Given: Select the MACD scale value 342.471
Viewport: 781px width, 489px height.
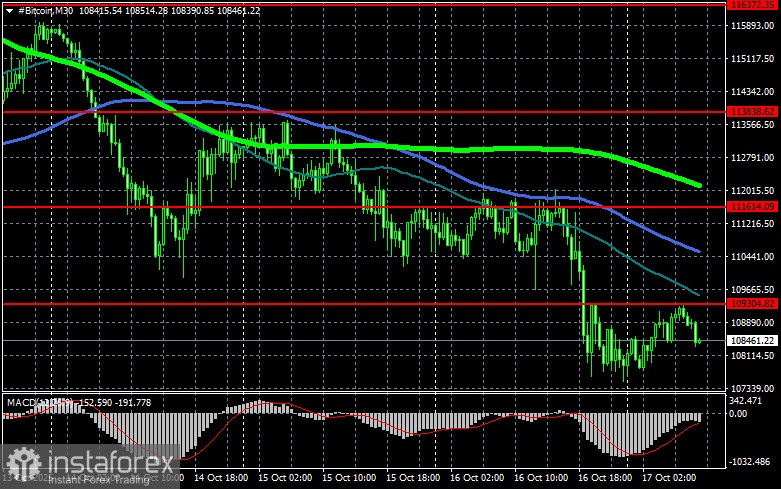Looking at the screenshot, I should [x=745, y=401].
